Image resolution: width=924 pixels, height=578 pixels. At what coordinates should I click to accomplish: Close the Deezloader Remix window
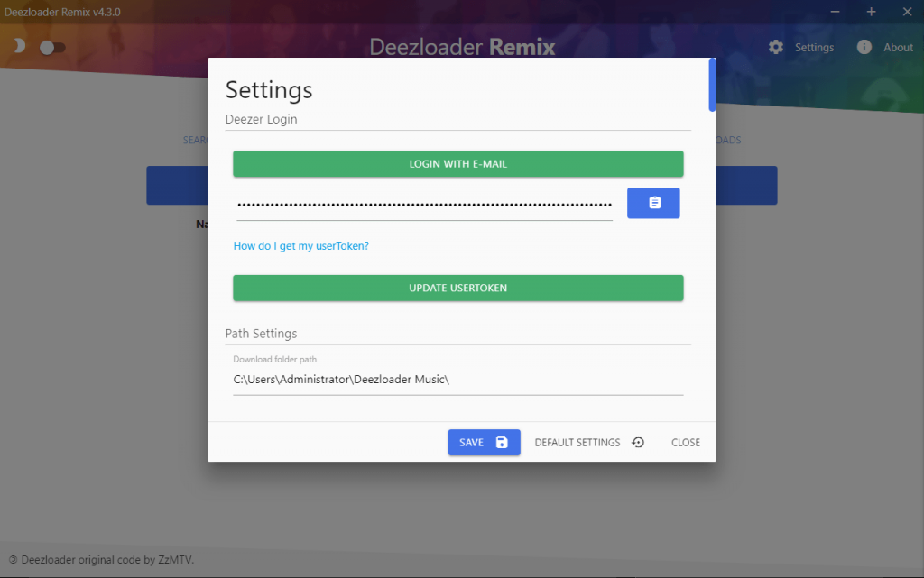908,12
